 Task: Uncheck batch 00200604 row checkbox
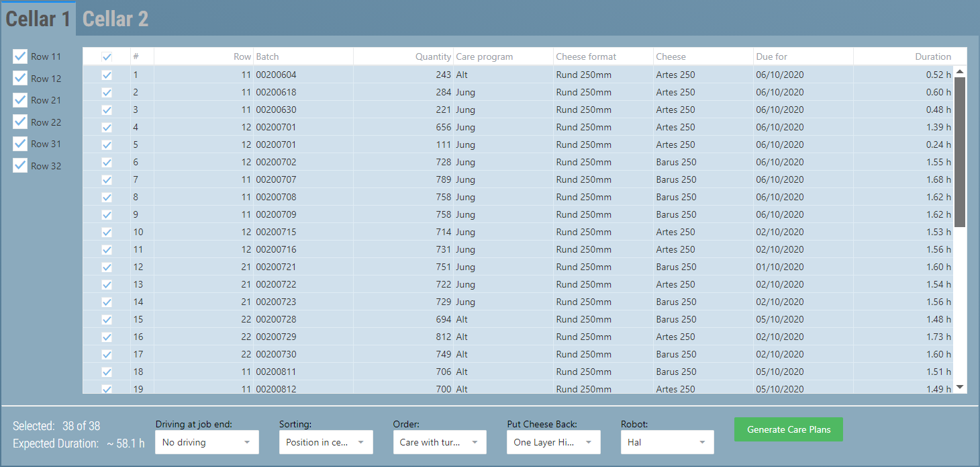[107, 75]
